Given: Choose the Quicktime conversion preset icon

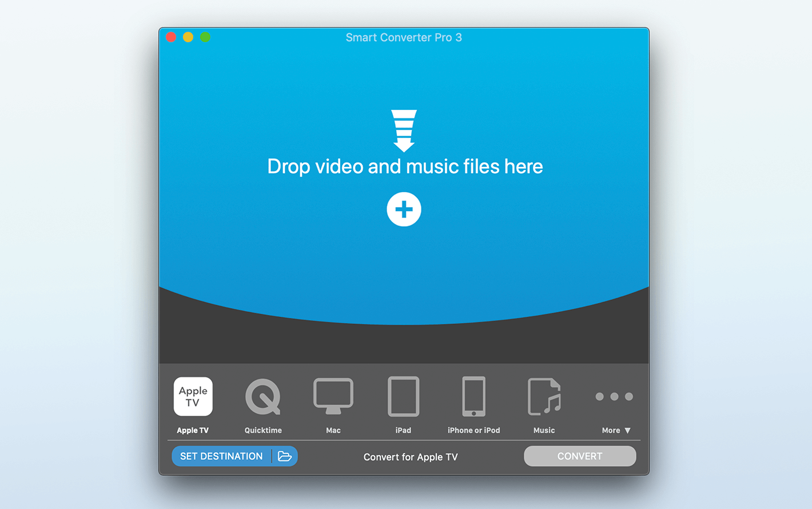Looking at the screenshot, I should pyautogui.click(x=263, y=396).
